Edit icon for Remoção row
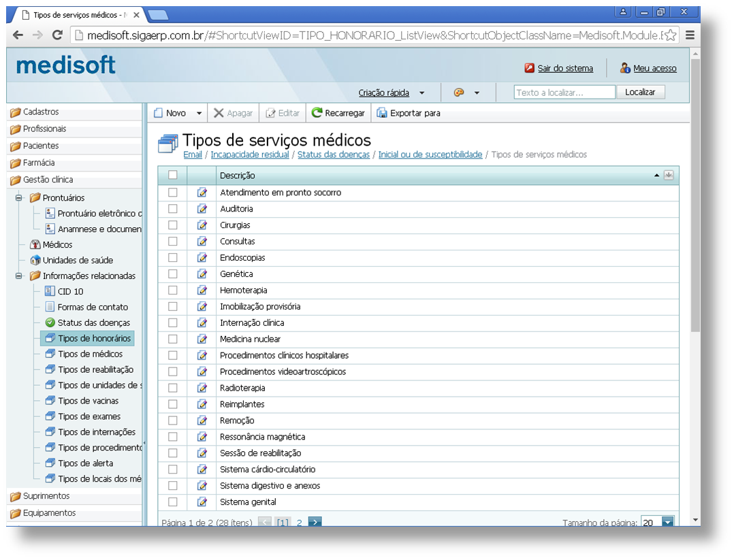734x560 pixels. [x=202, y=421]
